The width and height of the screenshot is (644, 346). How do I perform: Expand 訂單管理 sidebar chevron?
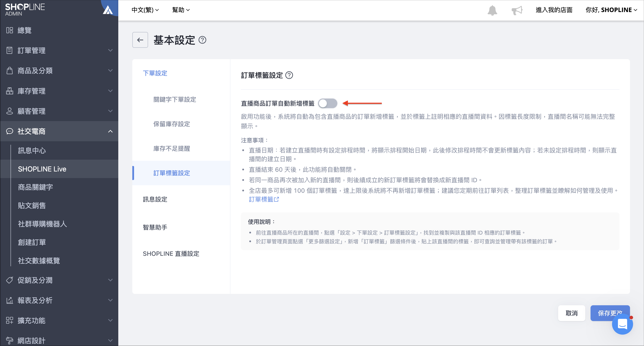tap(110, 50)
